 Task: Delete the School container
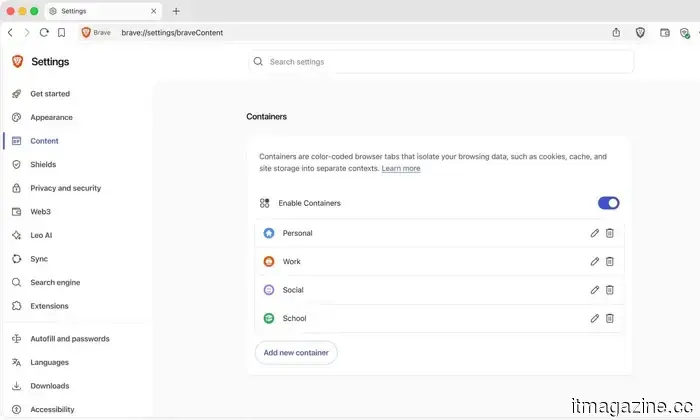coord(610,318)
